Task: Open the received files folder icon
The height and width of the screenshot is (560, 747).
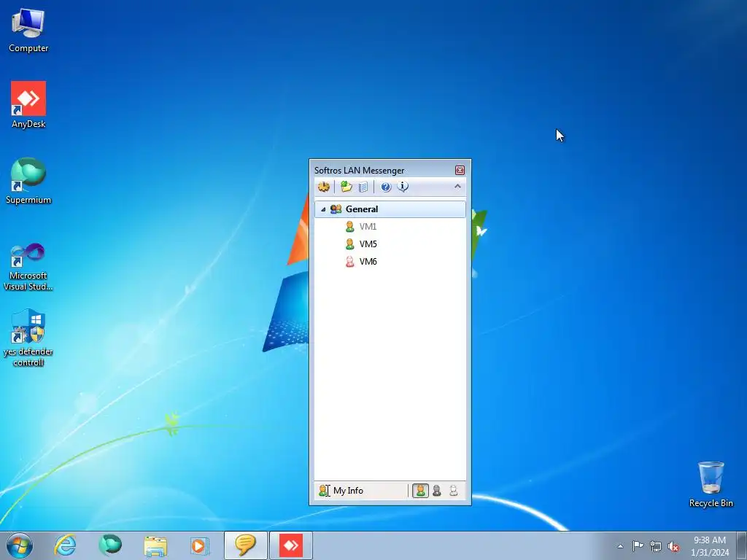Action: pos(347,187)
